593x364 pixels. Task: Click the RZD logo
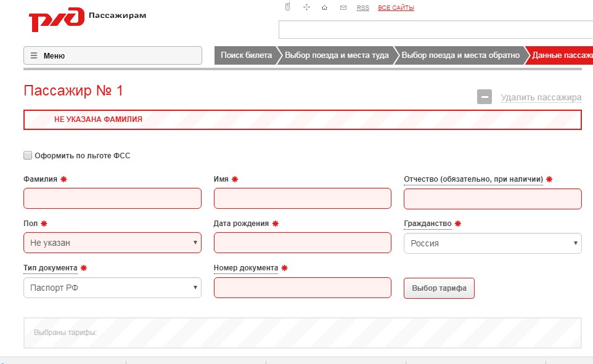[x=56, y=20]
